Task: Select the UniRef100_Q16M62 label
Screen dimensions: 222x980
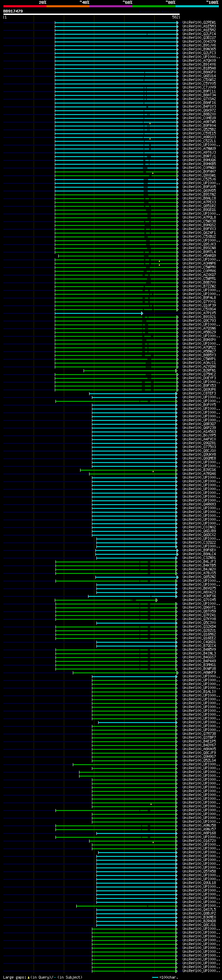Action: pyautogui.click(x=199, y=634)
